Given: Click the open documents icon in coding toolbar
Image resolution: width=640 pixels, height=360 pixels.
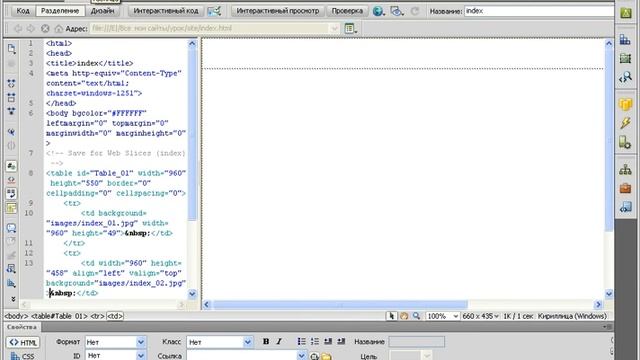Looking at the screenshot, I should (x=11, y=49).
